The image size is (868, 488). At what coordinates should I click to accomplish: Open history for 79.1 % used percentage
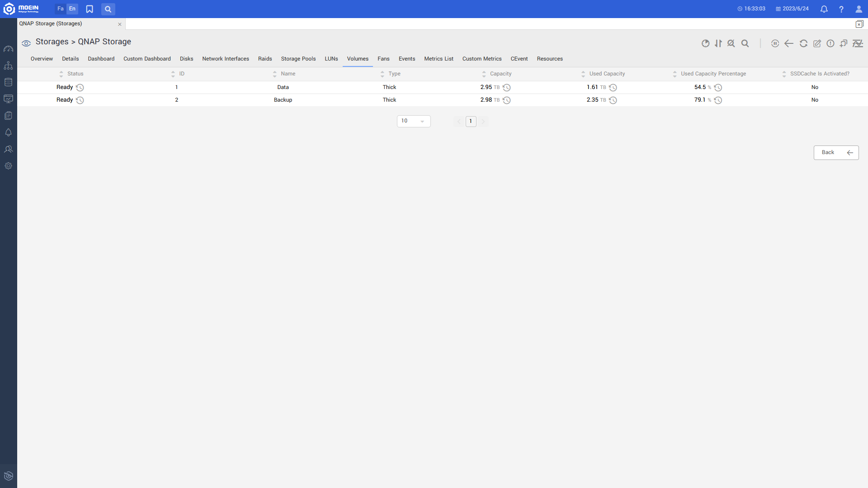tap(718, 100)
